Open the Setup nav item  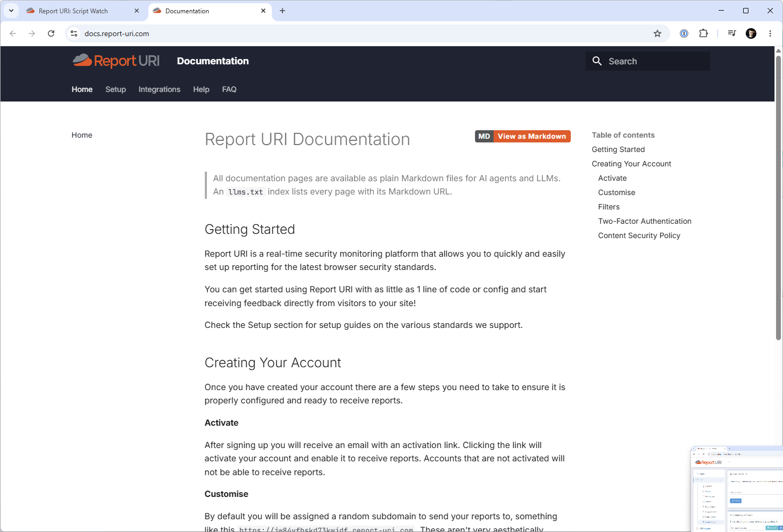[x=115, y=89]
